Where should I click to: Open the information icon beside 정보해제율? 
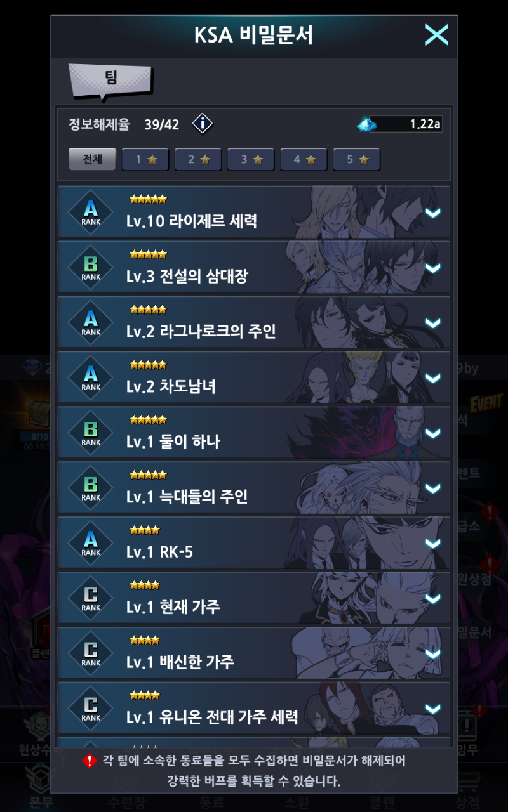202,124
